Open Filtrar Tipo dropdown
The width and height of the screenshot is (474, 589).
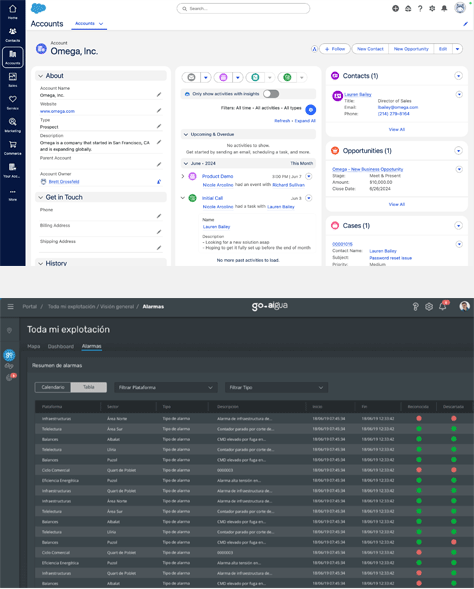(276, 387)
